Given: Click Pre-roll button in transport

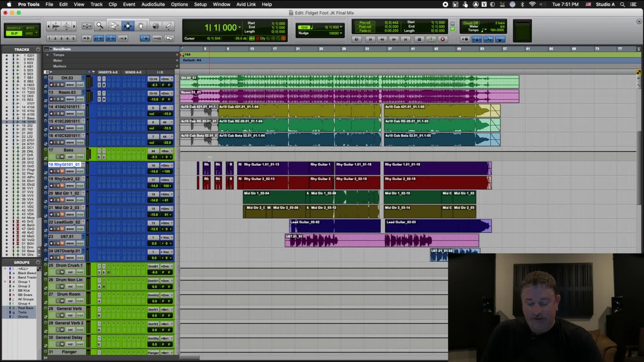Looking at the screenshot, I should tap(365, 23).
